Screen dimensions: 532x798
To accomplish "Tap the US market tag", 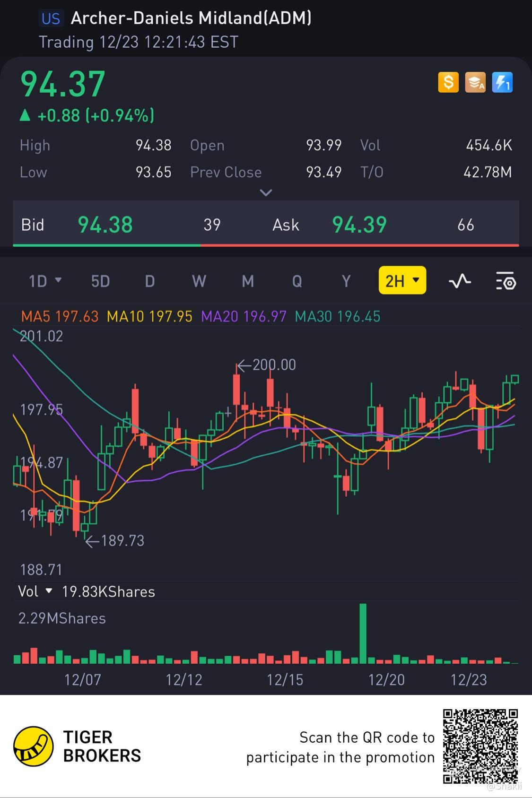I will coord(51,18).
